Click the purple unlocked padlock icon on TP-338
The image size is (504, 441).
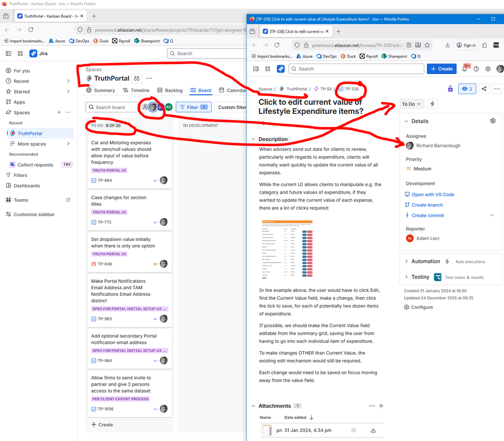450,88
